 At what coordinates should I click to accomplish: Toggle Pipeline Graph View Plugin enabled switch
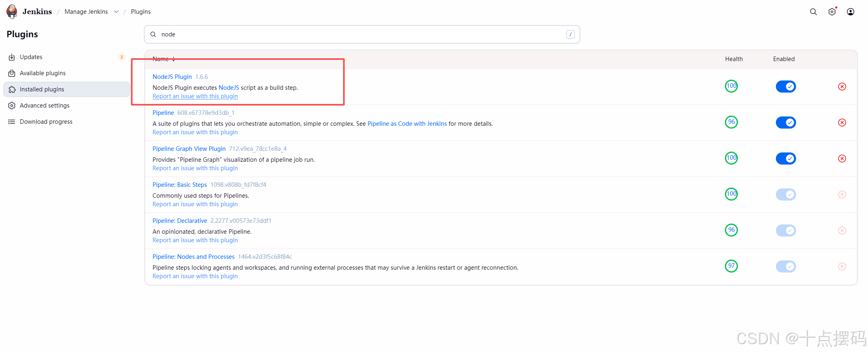click(786, 159)
